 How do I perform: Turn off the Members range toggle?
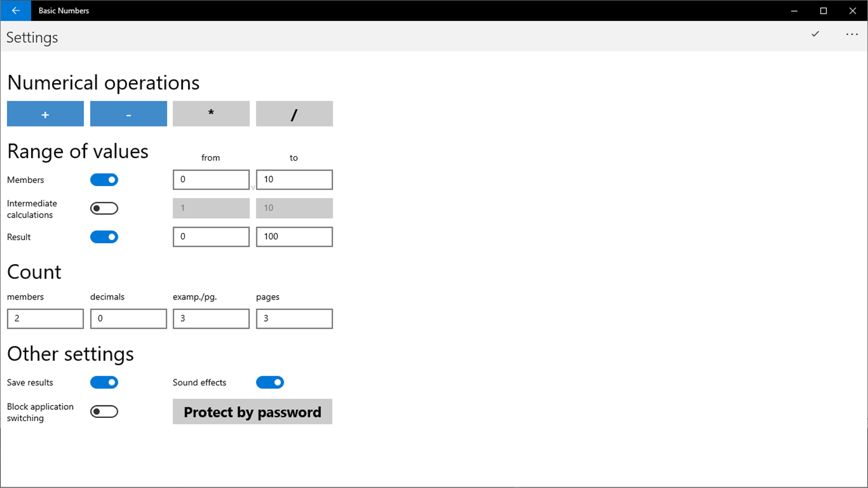(104, 180)
